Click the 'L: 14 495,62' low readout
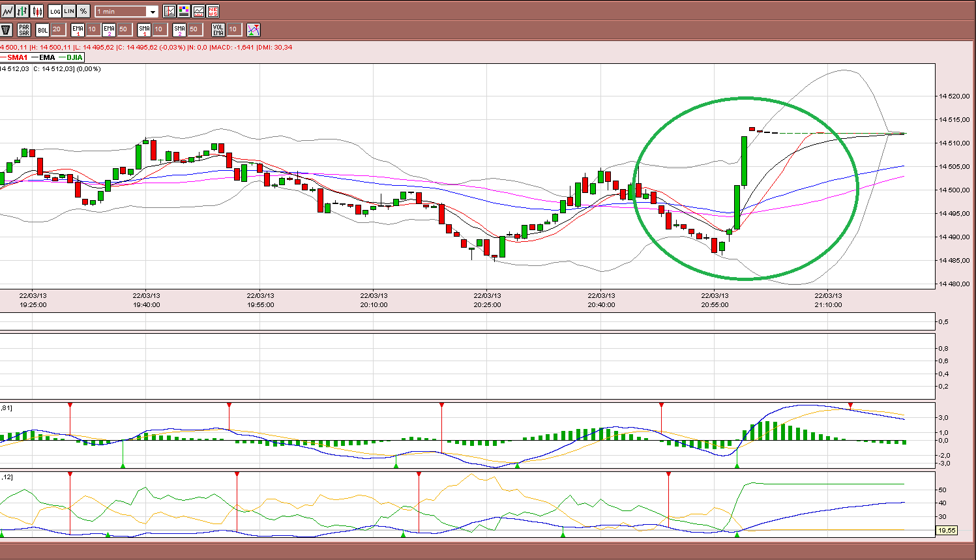Viewport: 976px width, 560px height. (x=94, y=47)
